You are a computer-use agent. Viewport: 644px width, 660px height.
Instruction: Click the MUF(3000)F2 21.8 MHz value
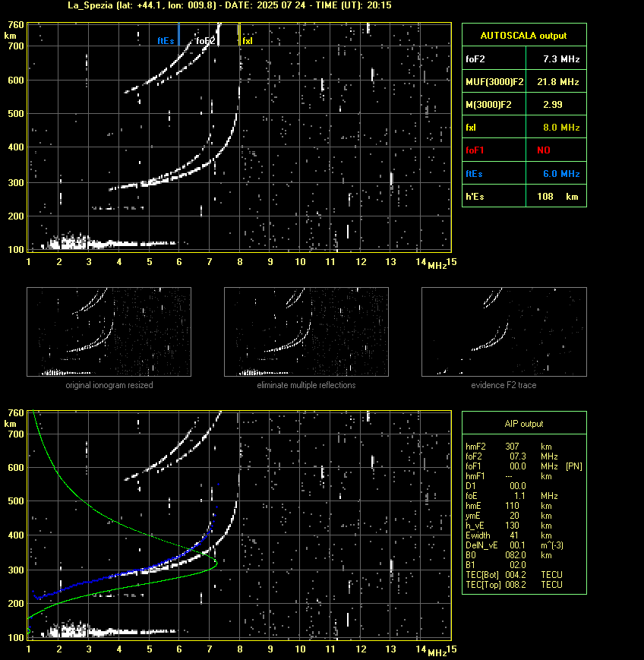point(557,82)
